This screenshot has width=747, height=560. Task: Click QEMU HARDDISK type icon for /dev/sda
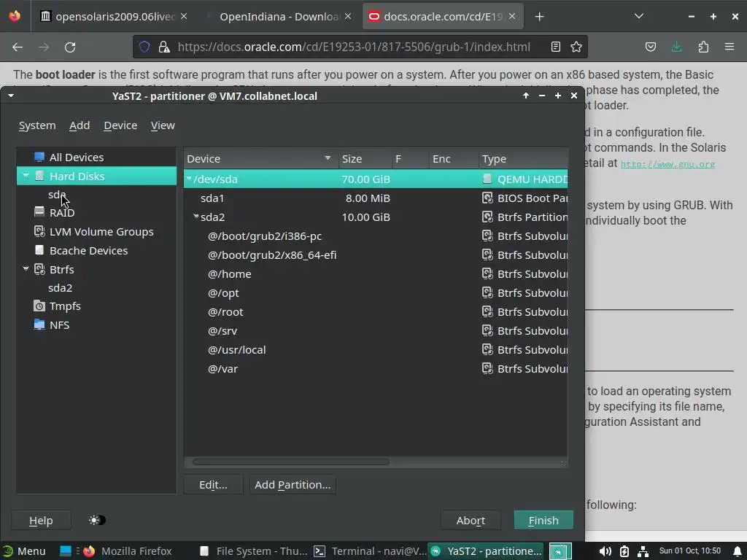pyautogui.click(x=487, y=179)
